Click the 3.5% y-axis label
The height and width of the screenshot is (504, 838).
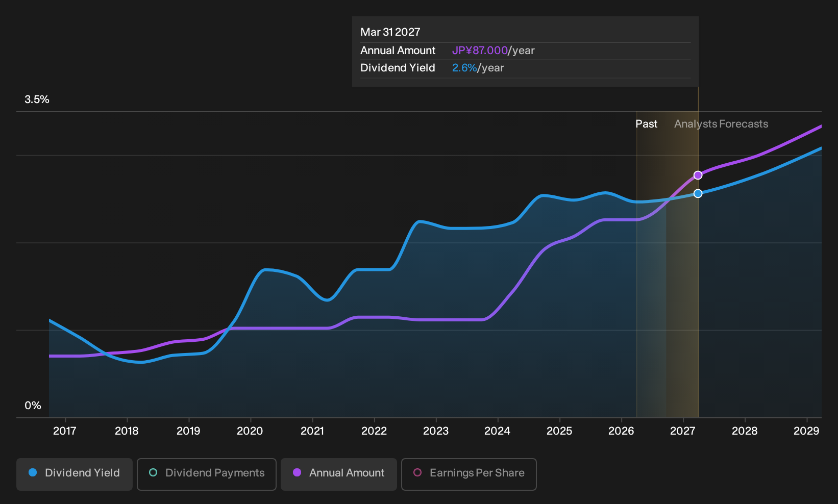pos(37,99)
